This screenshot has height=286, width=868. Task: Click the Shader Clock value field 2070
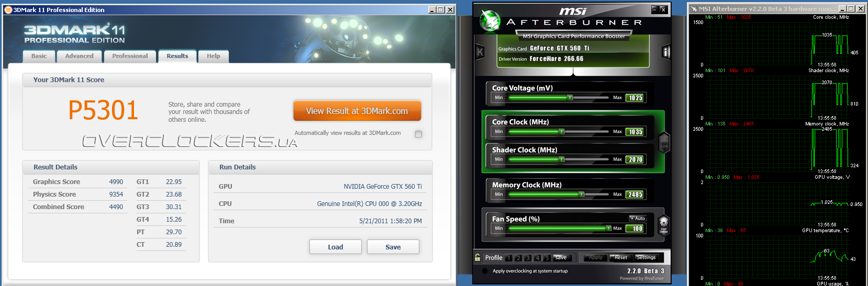[x=636, y=159]
